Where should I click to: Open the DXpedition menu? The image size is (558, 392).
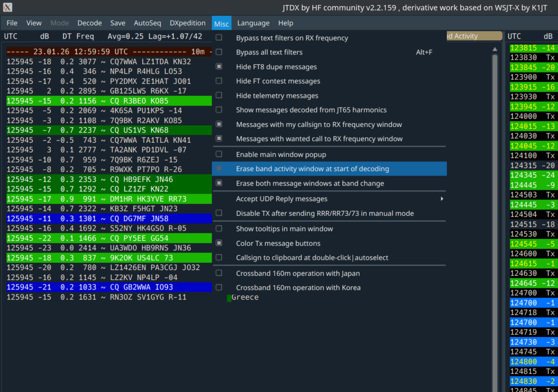click(x=187, y=23)
